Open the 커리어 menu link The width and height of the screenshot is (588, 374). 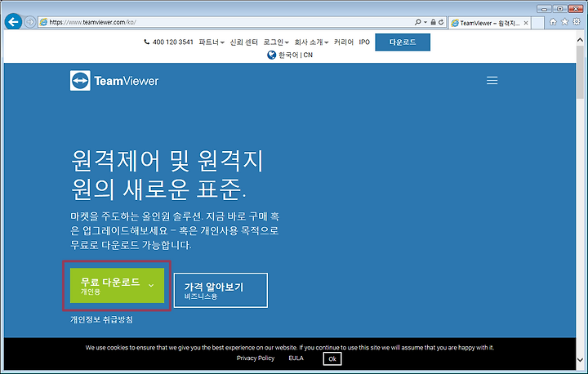click(344, 42)
